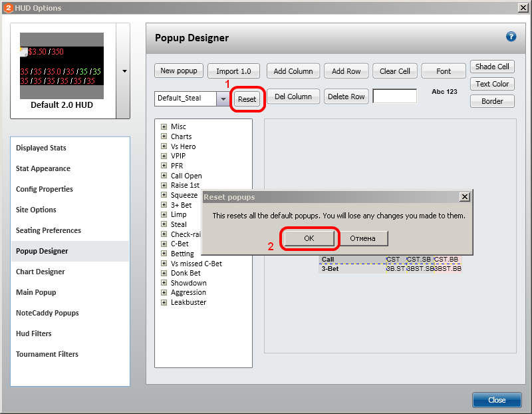
Task: Expand the Aggression stat category
Action: pyautogui.click(x=164, y=292)
